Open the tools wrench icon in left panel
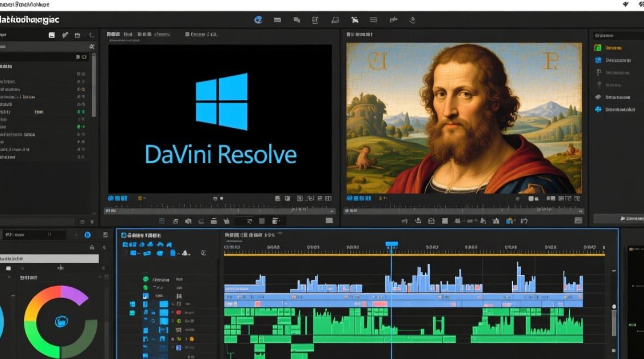The height and width of the screenshot is (359, 644). (92, 46)
